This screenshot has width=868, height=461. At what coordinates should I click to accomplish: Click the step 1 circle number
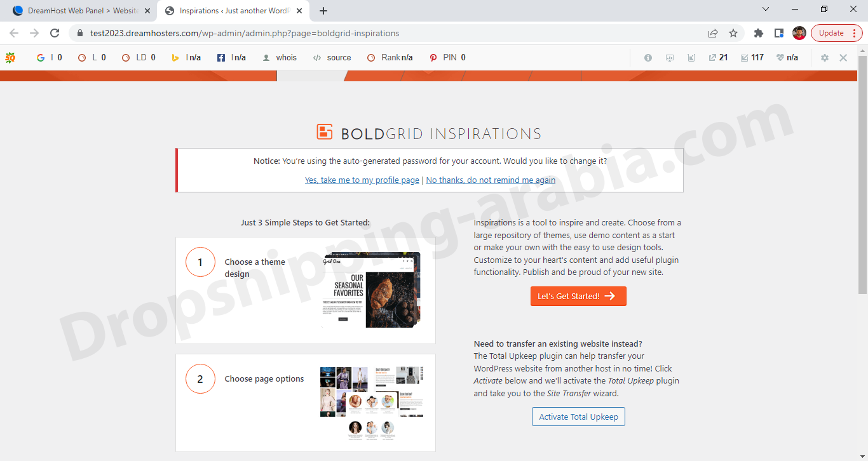coord(200,262)
